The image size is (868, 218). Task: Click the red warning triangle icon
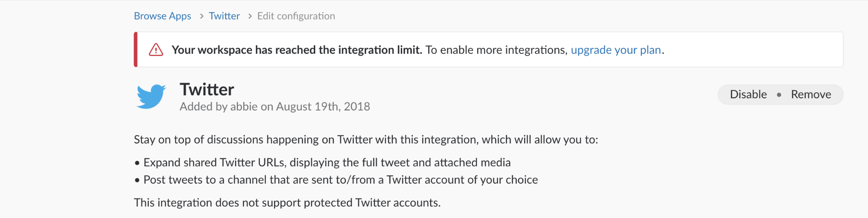click(156, 50)
